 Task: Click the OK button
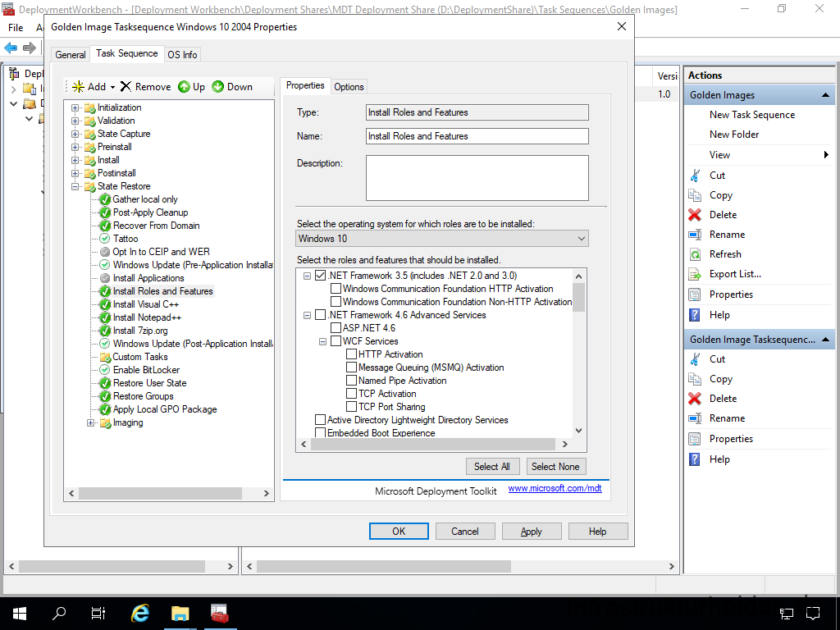click(399, 531)
